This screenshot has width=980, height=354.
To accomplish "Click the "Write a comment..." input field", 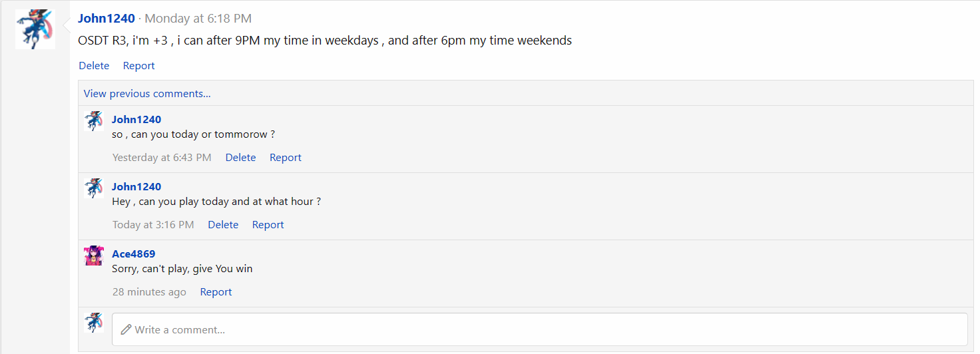I will coord(539,329).
